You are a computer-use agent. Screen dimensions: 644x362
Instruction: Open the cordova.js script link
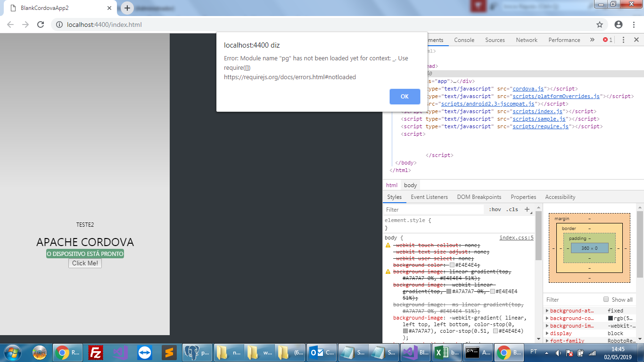point(528,89)
